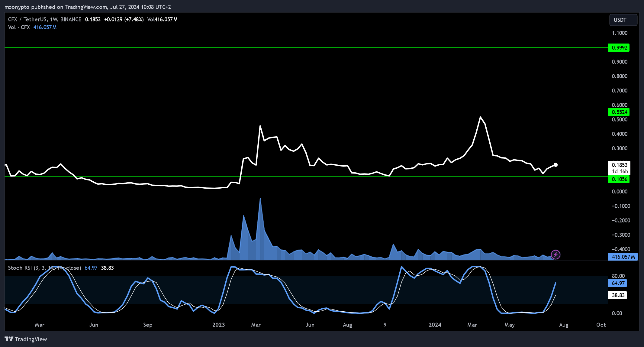Click the +0.0129 (+7.48%) change value
644x347 pixels.
pyautogui.click(x=124, y=19)
